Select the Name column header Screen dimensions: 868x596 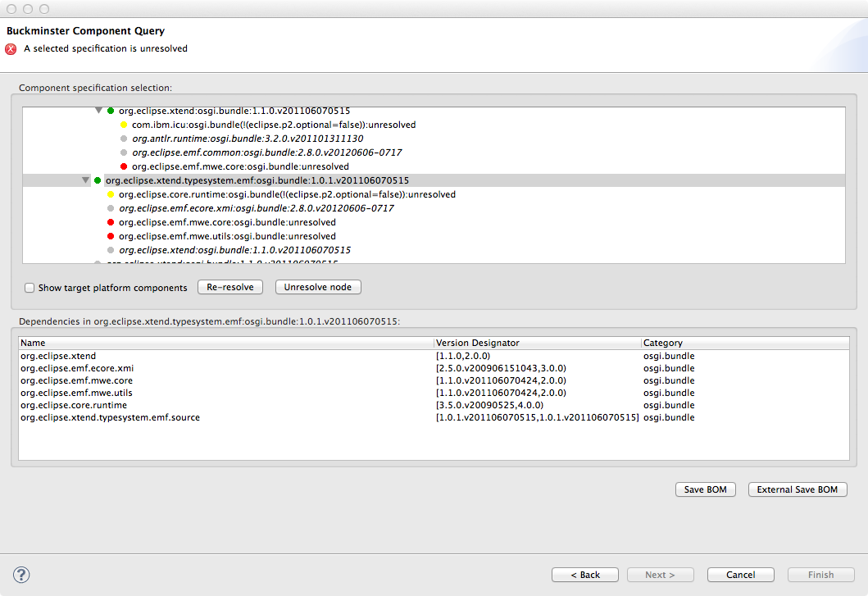226,343
